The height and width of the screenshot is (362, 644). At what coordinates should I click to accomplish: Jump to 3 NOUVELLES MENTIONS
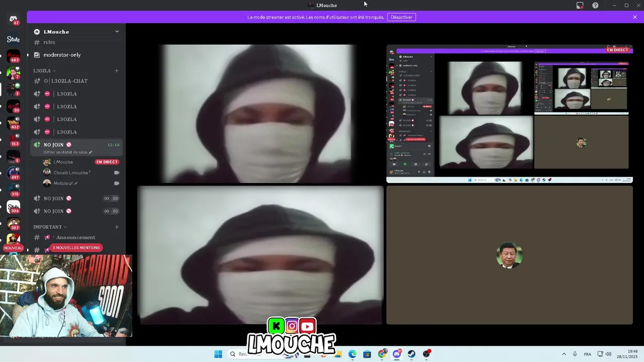[76, 247]
